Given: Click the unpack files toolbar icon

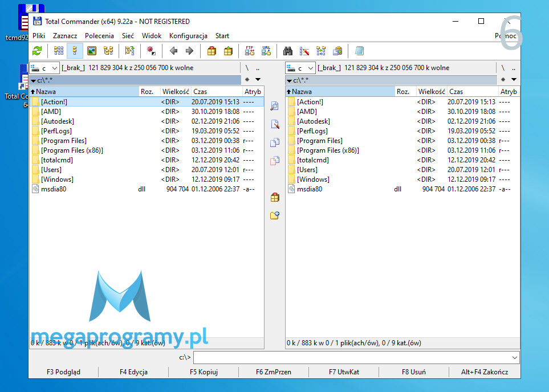Looking at the screenshot, I should pyautogui.click(x=228, y=51).
